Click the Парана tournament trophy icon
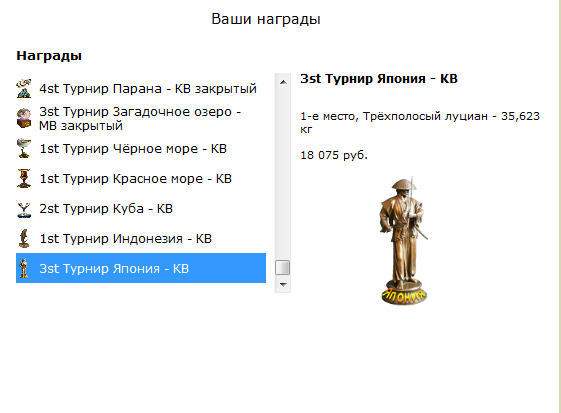This screenshot has height=413, width=561. 24,88
